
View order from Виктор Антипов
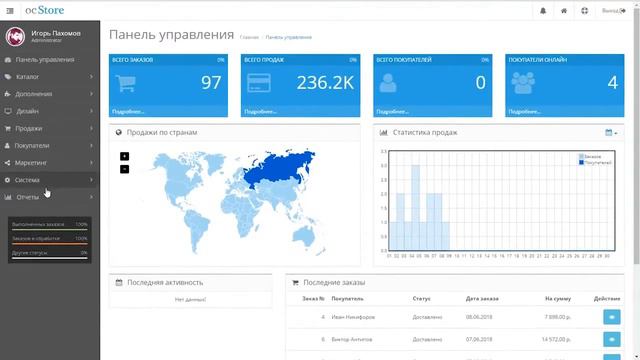pos(612,339)
